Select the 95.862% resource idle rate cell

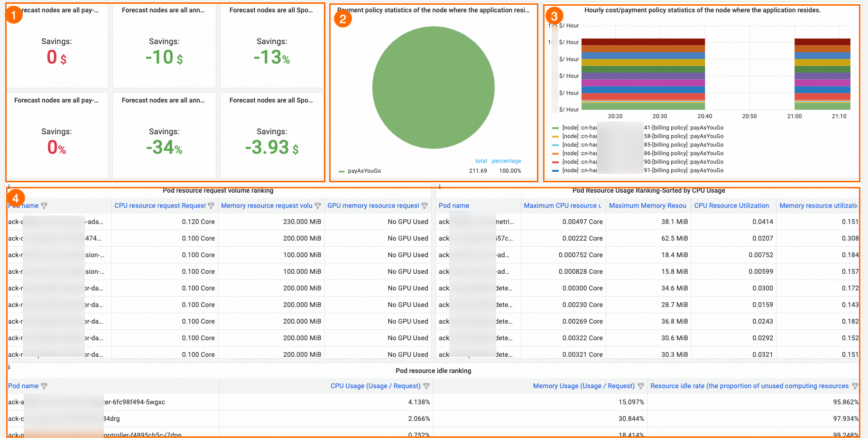tap(753, 402)
